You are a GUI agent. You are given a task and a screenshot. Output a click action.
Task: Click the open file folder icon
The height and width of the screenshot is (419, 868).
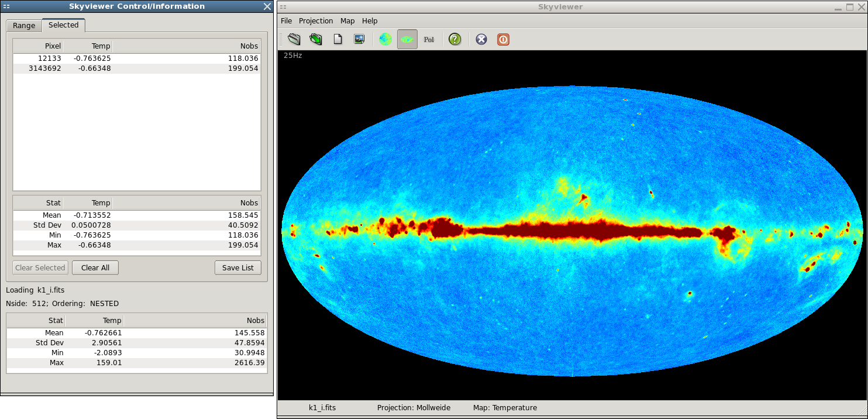click(x=294, y=39)
